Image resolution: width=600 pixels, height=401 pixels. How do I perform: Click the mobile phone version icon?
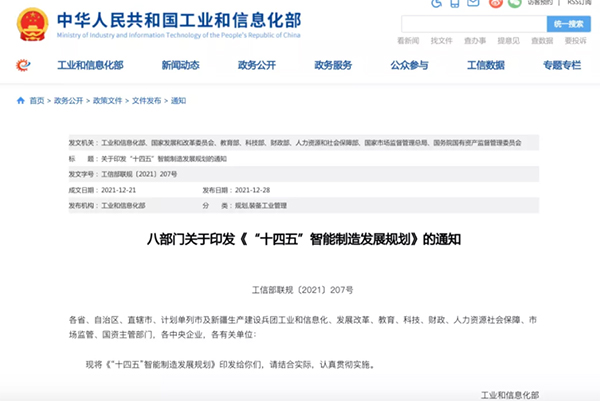(455, 3)
